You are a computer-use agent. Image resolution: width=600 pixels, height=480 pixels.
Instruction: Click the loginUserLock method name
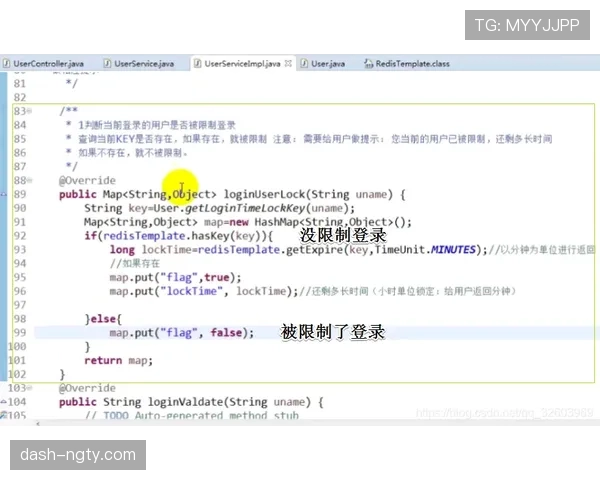pos(264,194)
